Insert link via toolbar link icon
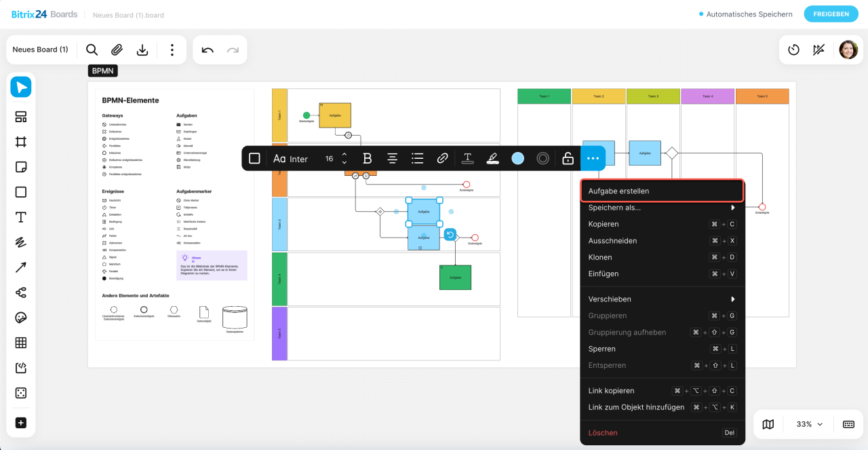This screenshot has height=450, width=868. pos(442,158)
